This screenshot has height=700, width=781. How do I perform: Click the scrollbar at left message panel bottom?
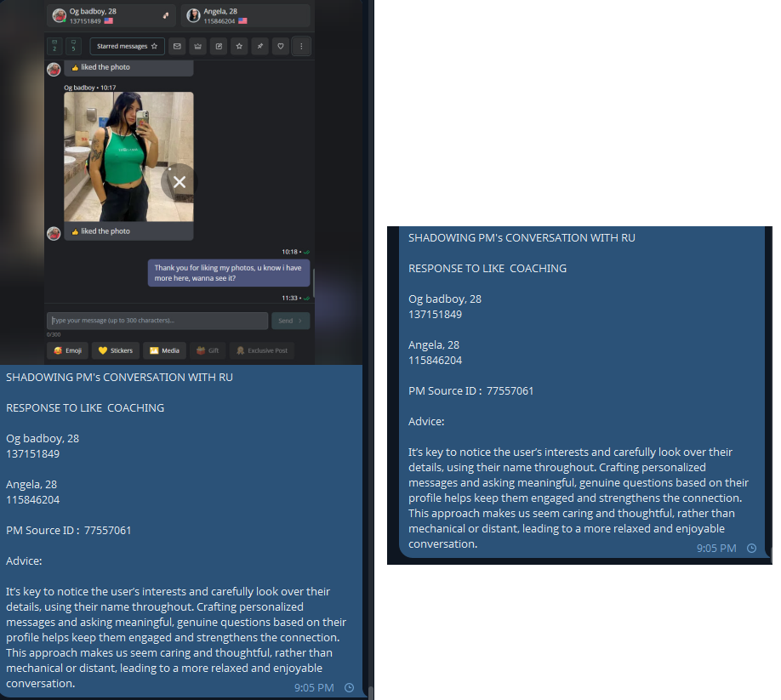pyautogui.click(x=371, y=692)
